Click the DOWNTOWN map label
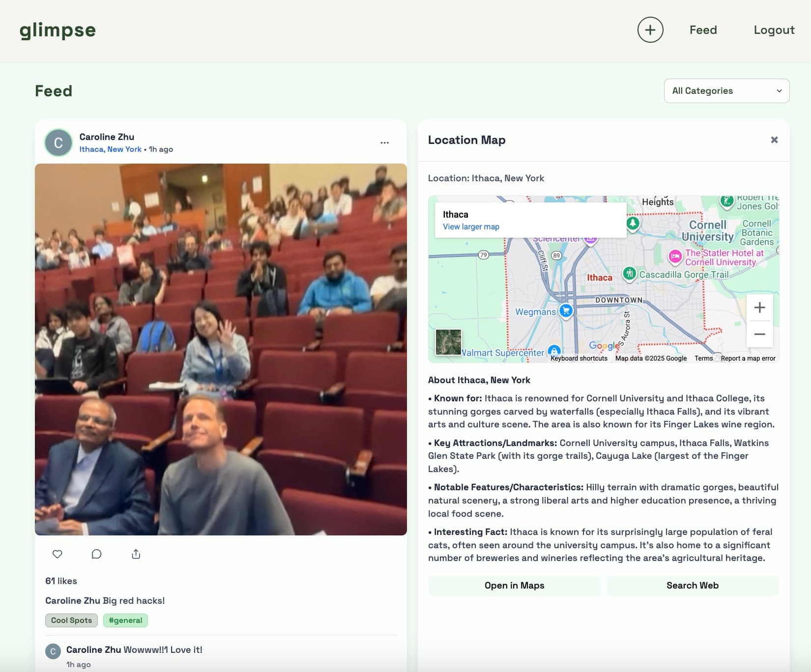Image resolution: width=811 pixels, height=672 pixels. 619,300
